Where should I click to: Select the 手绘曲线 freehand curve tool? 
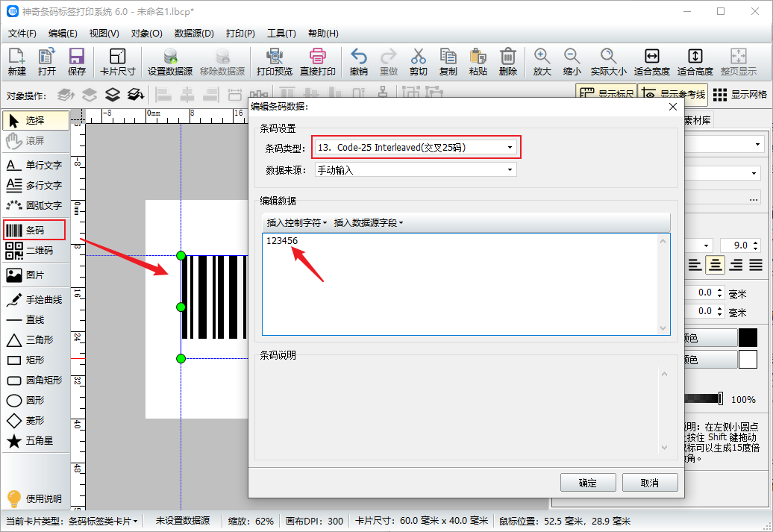(x=36, y=299)
